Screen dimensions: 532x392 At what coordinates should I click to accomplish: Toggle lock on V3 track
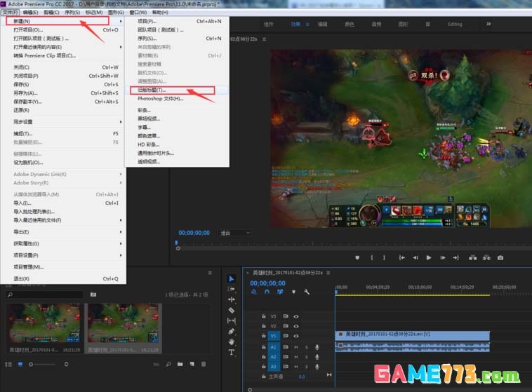click(264, 316)
